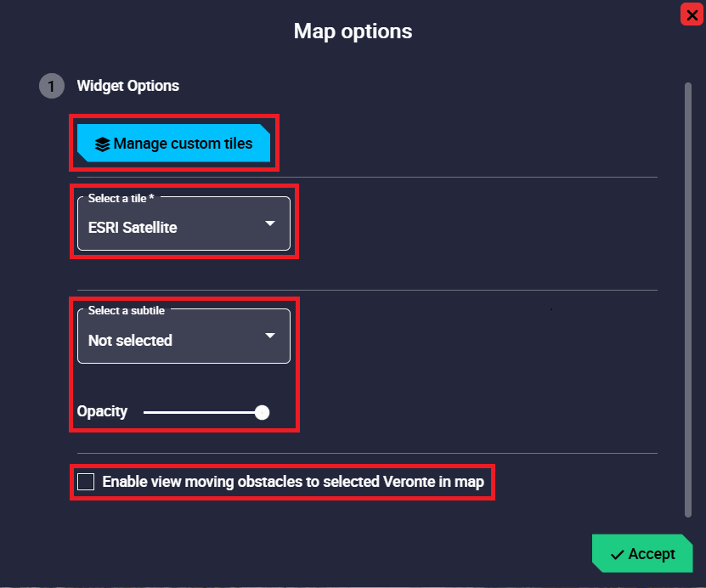706x588 pixels.
Task: Open the Select a subtile combo box
Action: [184, 336]
